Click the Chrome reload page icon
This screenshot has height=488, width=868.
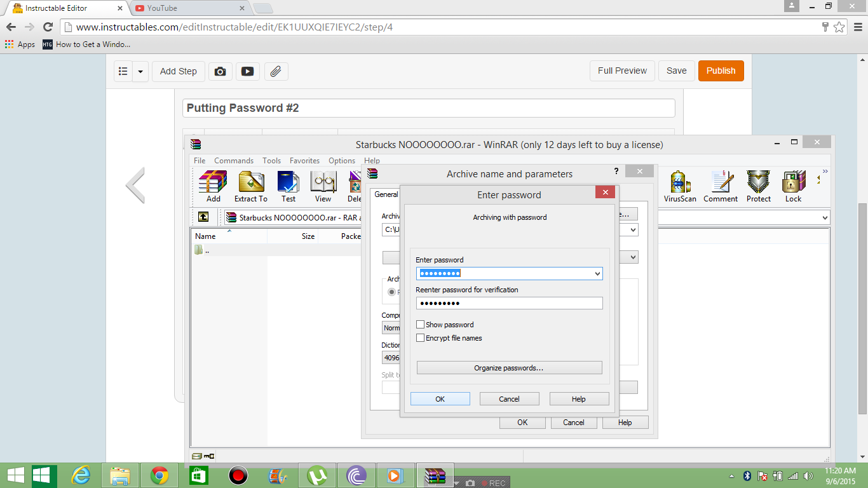point(48,27)
